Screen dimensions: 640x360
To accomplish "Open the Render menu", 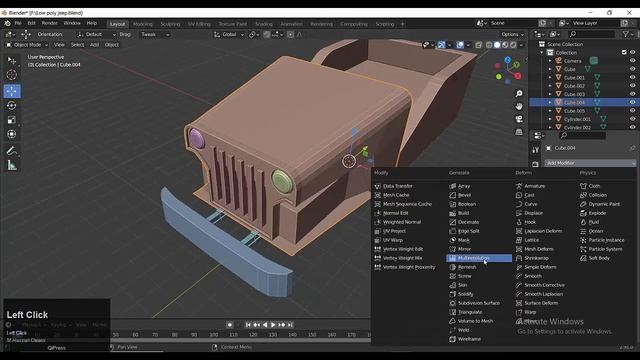I will coord(49,23).
